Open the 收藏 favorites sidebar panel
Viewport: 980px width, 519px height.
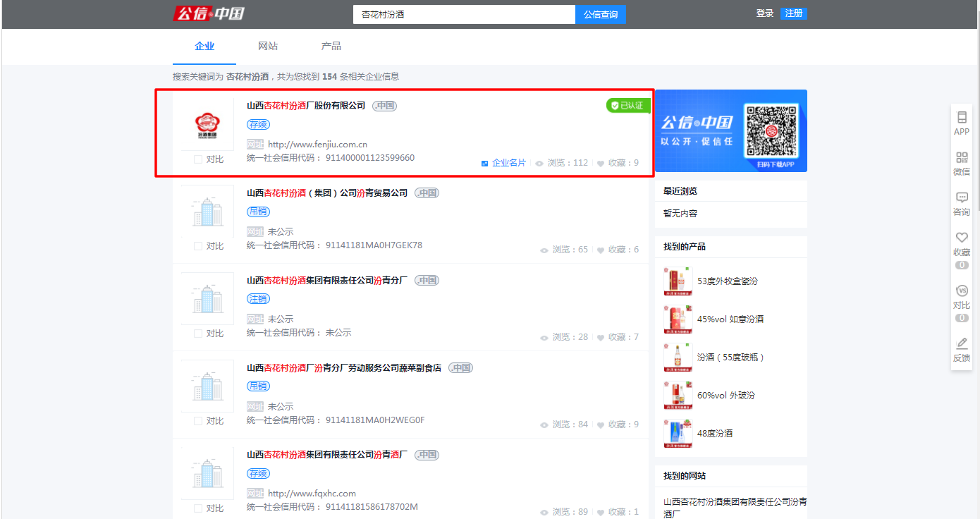click(961, 244)
